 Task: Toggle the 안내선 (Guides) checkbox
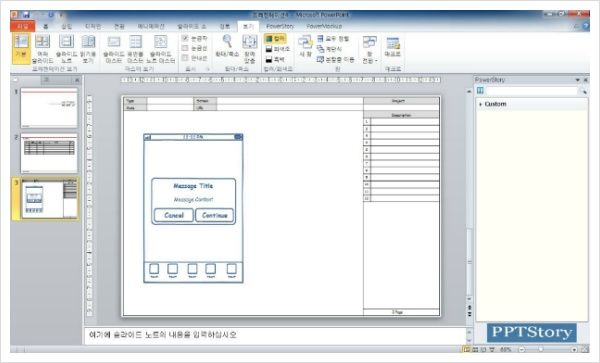(185, 58)
